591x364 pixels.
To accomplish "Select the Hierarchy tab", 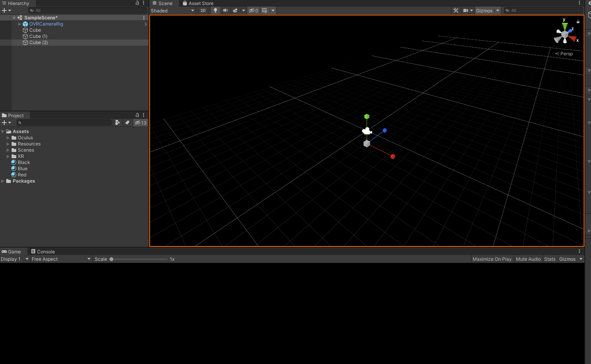I will pos(16,3).
